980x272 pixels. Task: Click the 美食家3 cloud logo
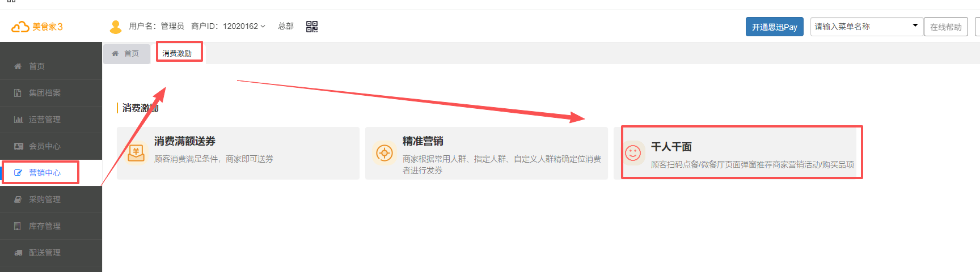[x=20, y=27]
